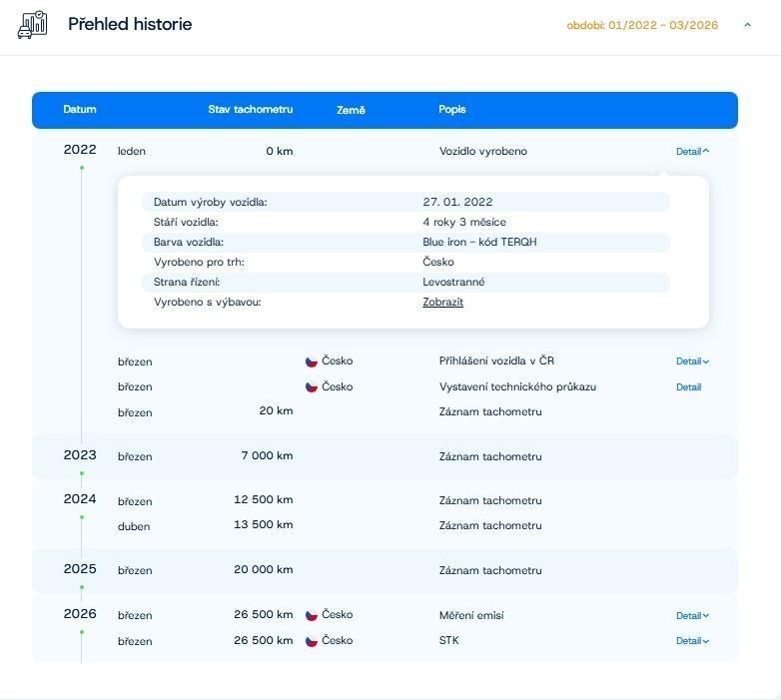Click the Země column header
The width and height of the screenshot is (781, 700).
click(x=352, y=110)
